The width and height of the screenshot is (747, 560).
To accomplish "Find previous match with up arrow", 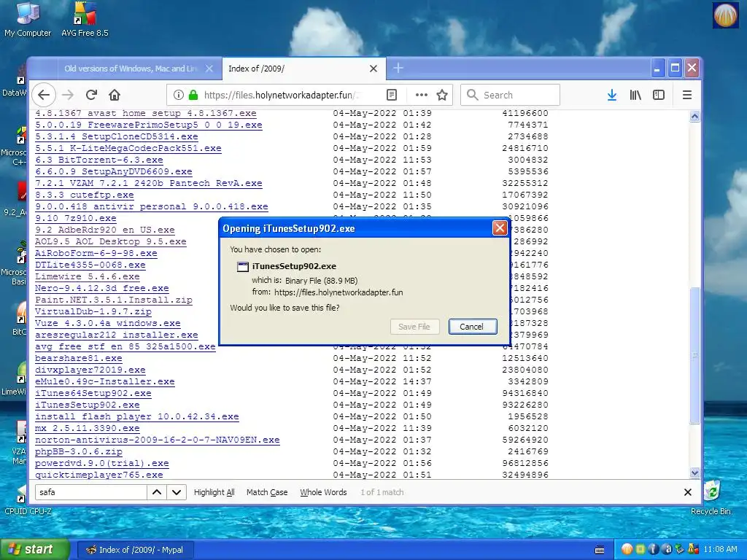I will coord(157,492).
